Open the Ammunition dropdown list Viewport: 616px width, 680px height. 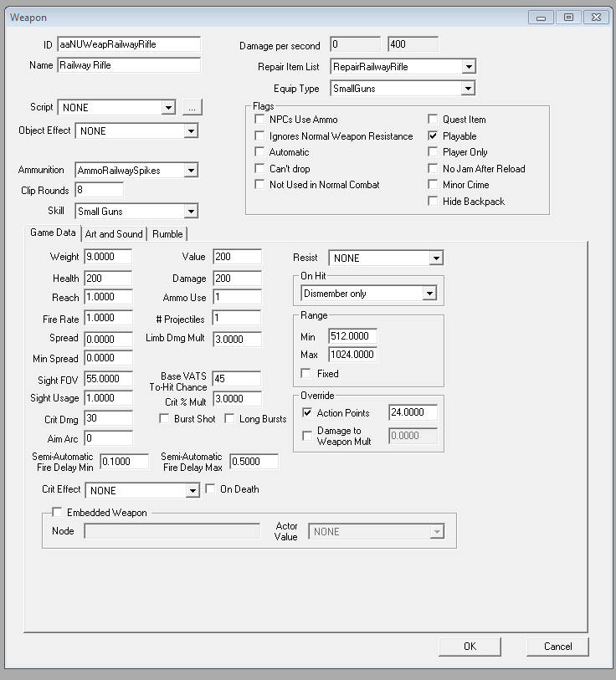[191, 171]
